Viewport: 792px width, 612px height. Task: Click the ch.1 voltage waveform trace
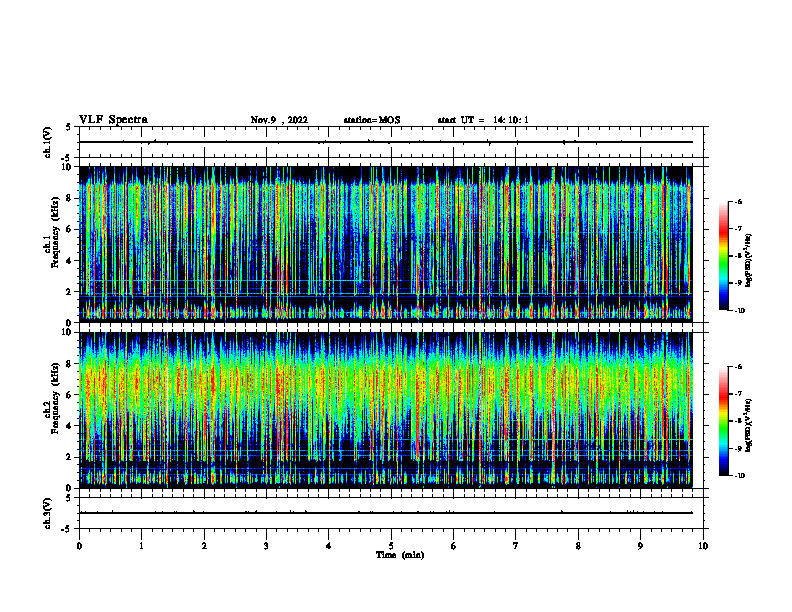pyautogui.click(x=386, y=142)
